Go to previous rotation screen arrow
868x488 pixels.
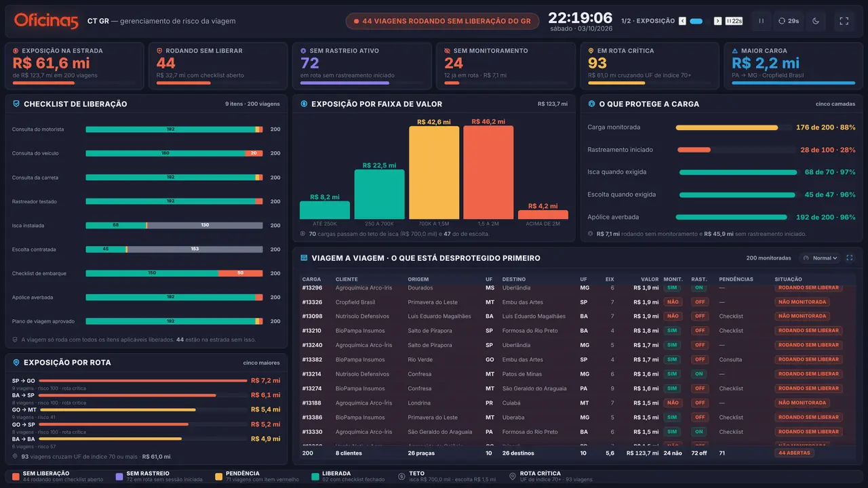[x=682, y=21]
